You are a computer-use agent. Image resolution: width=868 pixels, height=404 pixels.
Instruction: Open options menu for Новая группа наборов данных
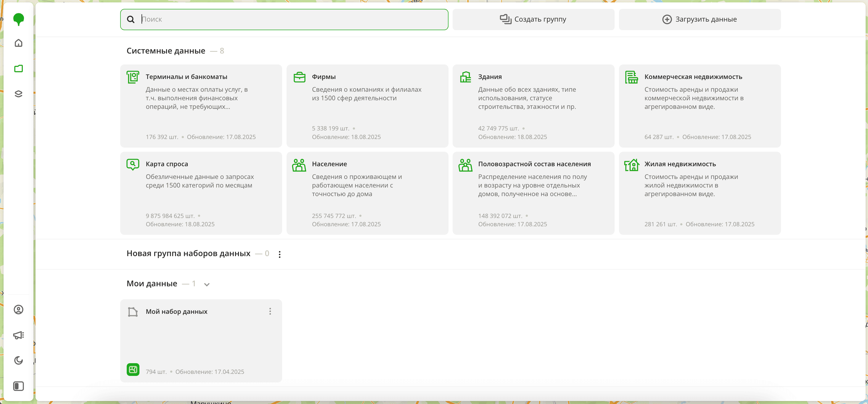(279, 254)
